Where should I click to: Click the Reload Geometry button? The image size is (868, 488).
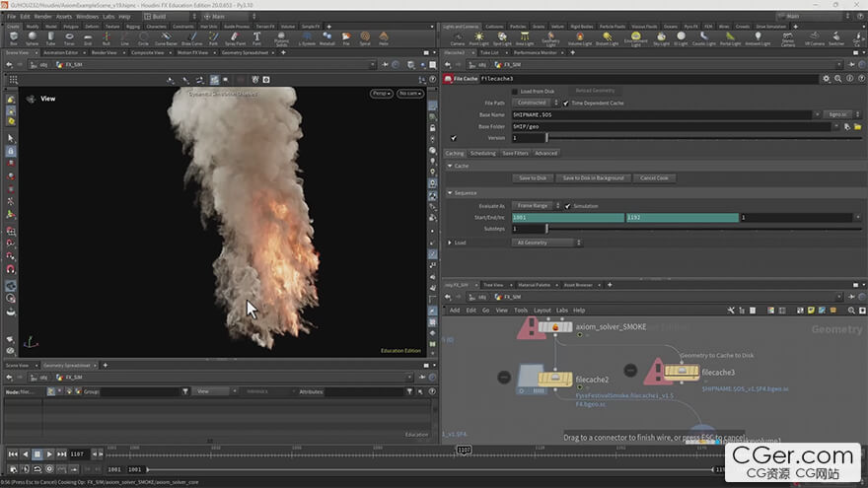pos(595,91)
